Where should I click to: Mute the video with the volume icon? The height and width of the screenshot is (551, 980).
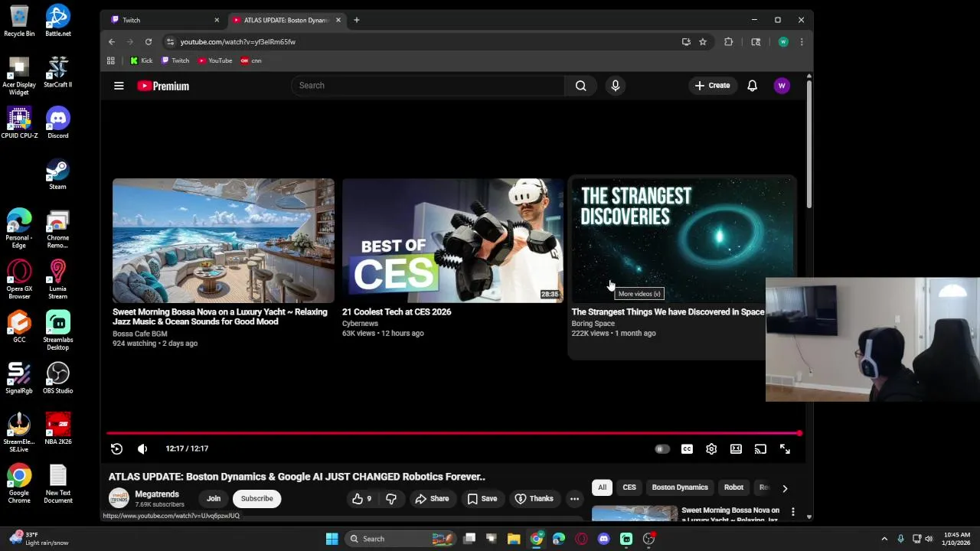point(142,449)
